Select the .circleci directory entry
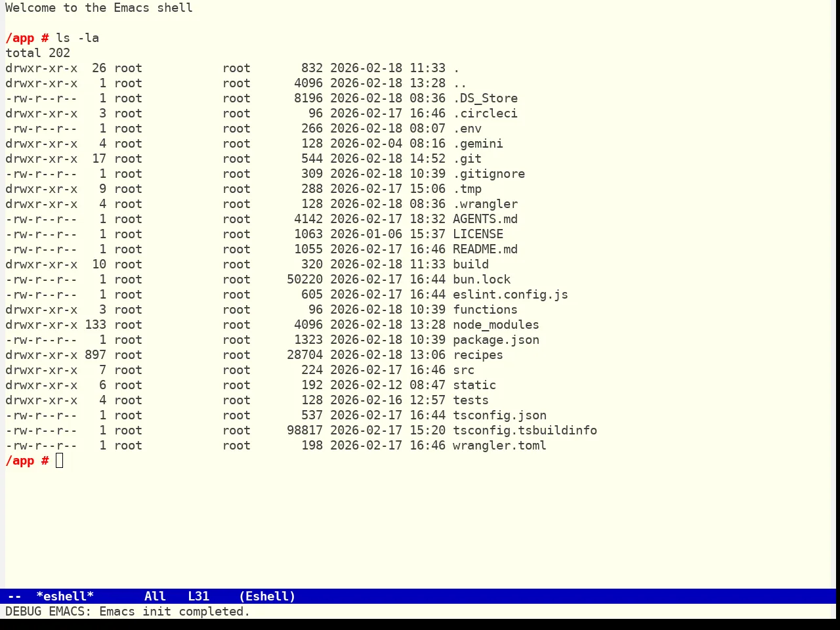Viewport: 840px width, 630px height. (x=485, y=114)
